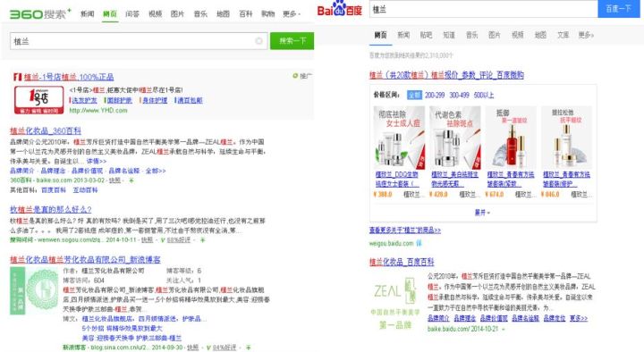Open product image 代谢色素 祛除斑点
The width and height of the screenshot is (644, 352).
(454, 138)
